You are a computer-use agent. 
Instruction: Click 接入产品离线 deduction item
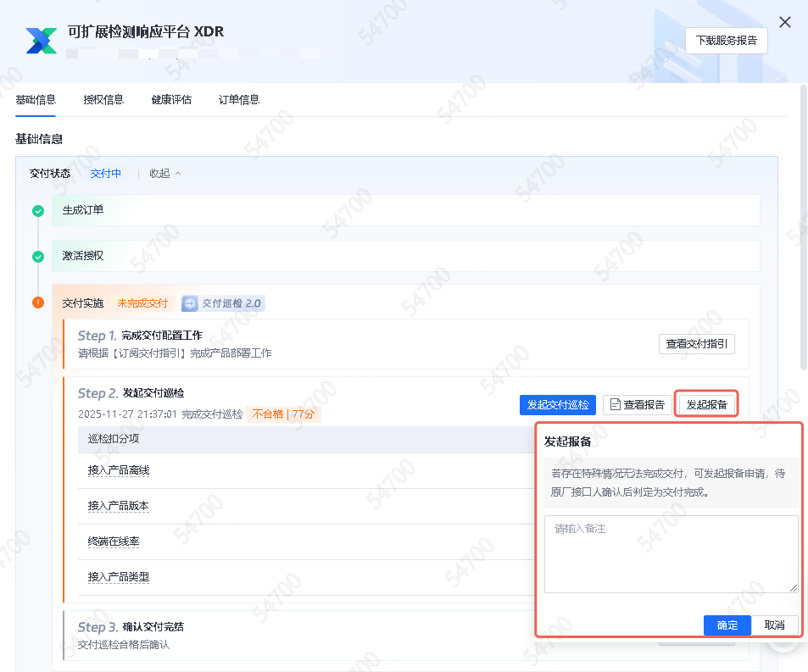click(x=119, y=470)
